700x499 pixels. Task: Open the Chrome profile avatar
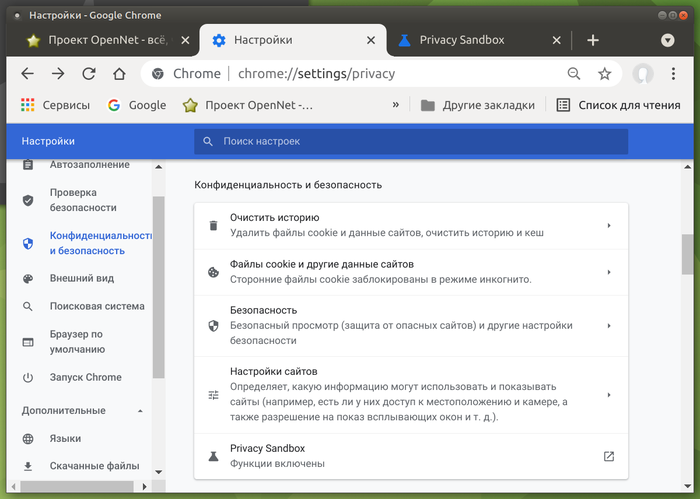click(x=644, y=74)
